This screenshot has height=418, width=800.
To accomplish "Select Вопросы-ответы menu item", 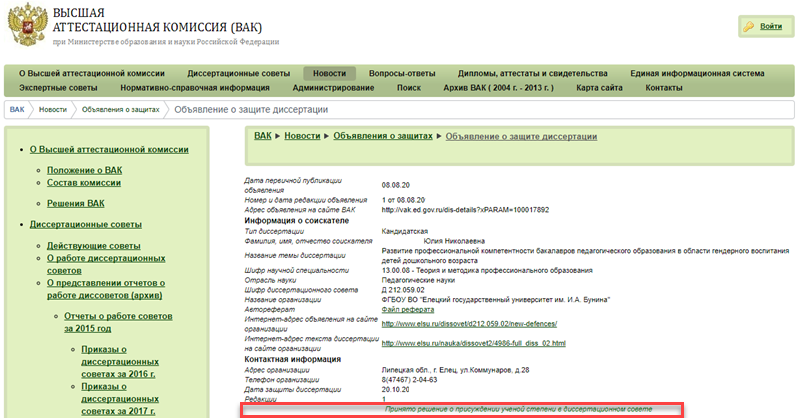I will pos(401,73).
